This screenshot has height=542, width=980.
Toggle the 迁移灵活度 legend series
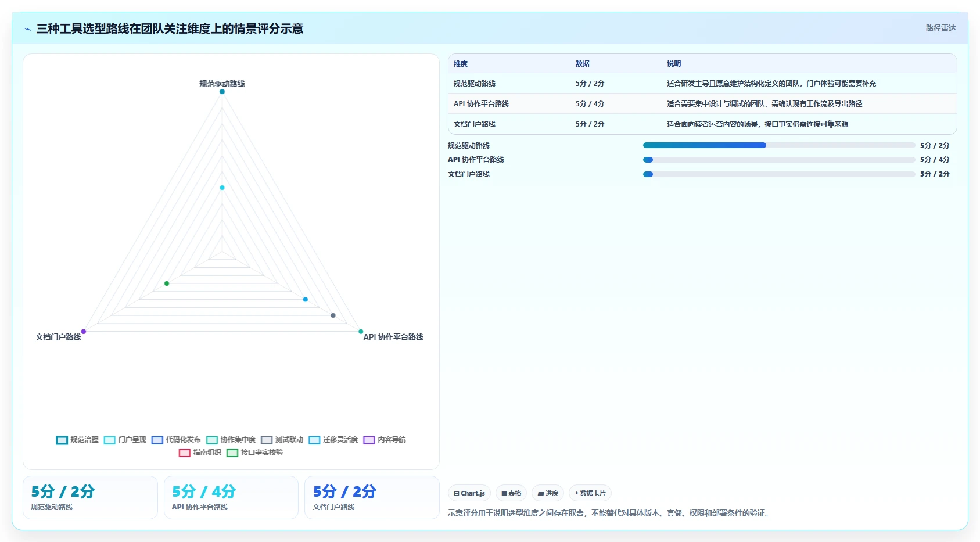pyautogui.click(x=333, y=440)
